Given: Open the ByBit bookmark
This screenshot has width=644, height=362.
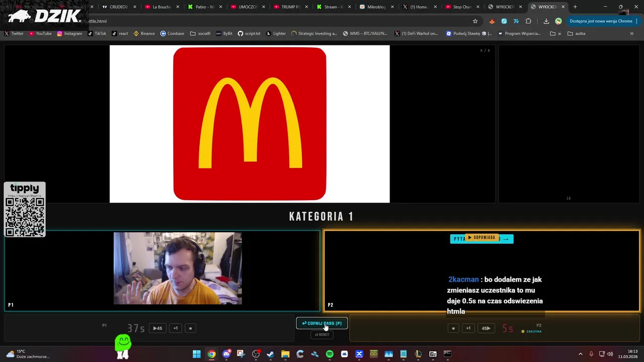Looking at the screenshot, I should pyautogui.click(x=224, y=34).
